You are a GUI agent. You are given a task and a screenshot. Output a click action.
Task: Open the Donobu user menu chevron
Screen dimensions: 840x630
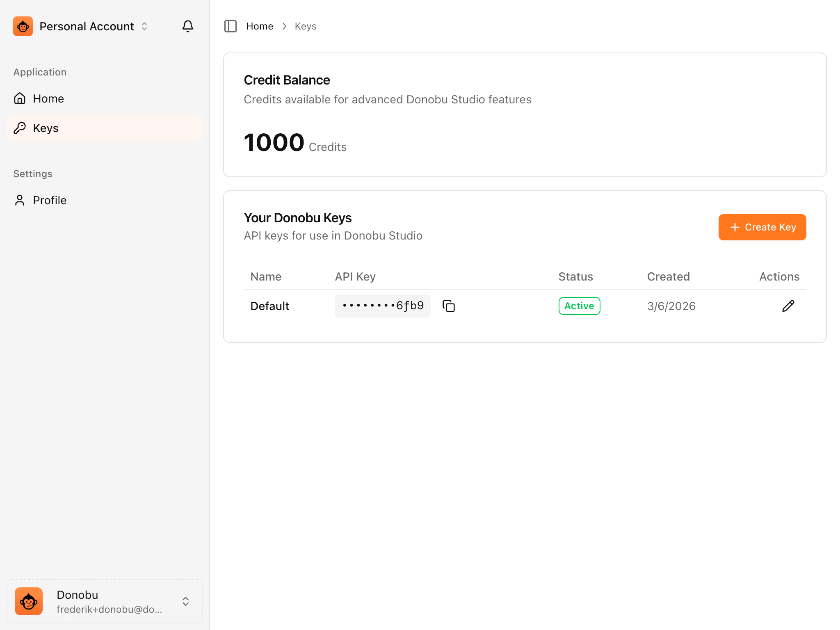[x=185, y=601]
